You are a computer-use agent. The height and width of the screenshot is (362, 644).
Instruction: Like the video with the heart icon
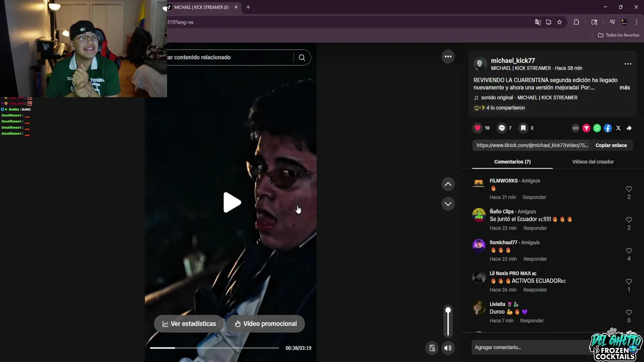478,128
